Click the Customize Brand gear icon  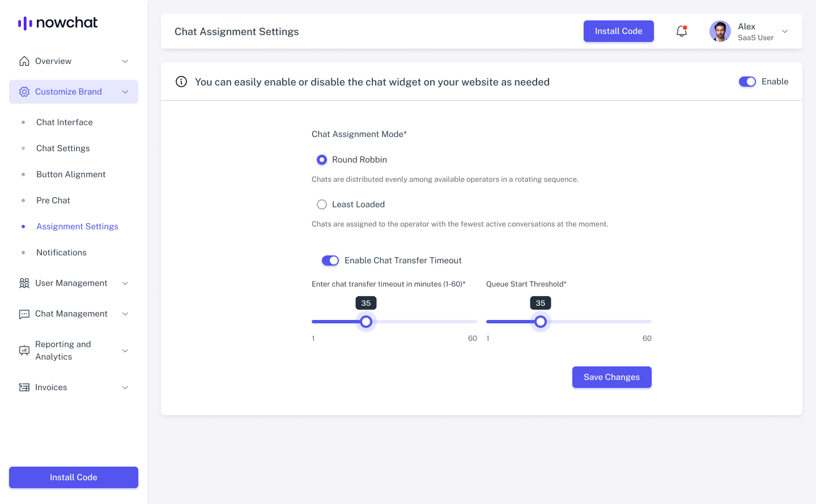point(24,92)
